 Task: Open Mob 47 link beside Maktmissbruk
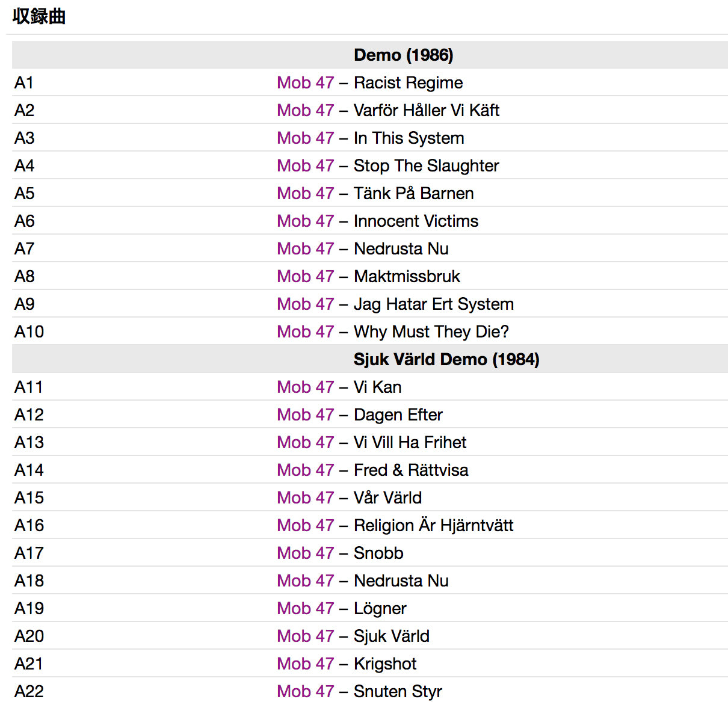[305, 276]
